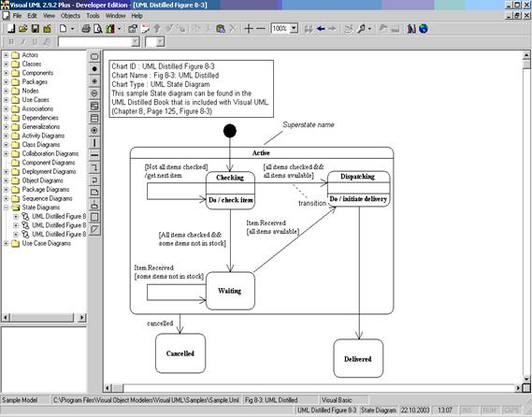The height and width of the screenshot is (417, 532).
Task: Open the zoom percentage dropdown arrow
Action: (x=294, y=29)
